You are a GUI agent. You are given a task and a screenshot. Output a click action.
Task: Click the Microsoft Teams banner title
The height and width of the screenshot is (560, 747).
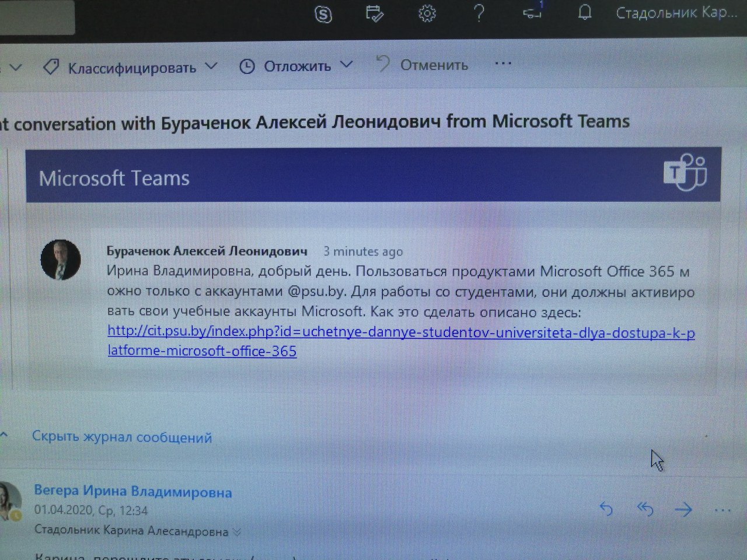(x=114, y=178)
